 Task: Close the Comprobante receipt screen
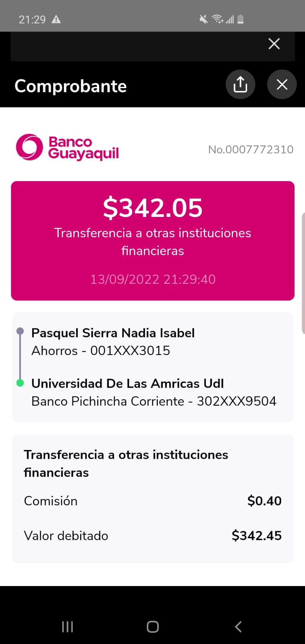pyautogui.click(x=282, y=85)
